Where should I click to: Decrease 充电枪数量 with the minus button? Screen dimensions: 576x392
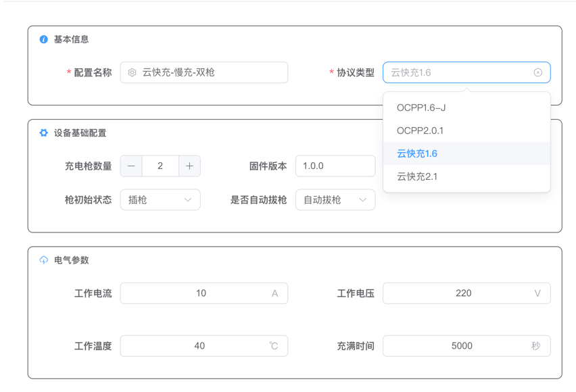131,166
